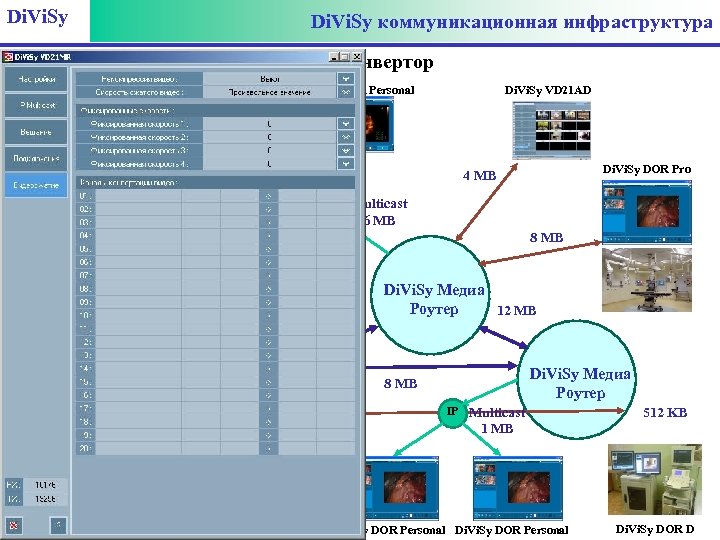
Task: Click the upper DiViSy Медиа Роутер circle
Action: (x=431, y=295)
